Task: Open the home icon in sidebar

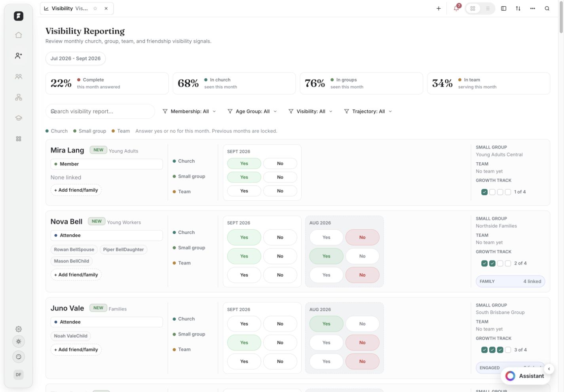Action: [x=18, y=35]
